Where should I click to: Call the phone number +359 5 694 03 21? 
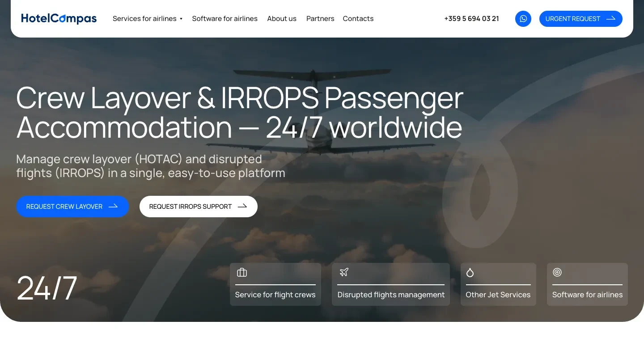tap(471, 19)
